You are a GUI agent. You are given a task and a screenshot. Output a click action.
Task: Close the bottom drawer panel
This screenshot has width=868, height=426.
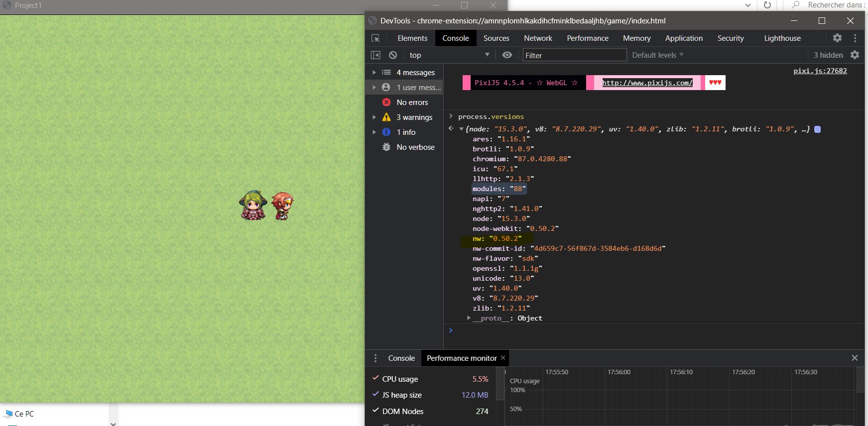[x=855, y=358]
